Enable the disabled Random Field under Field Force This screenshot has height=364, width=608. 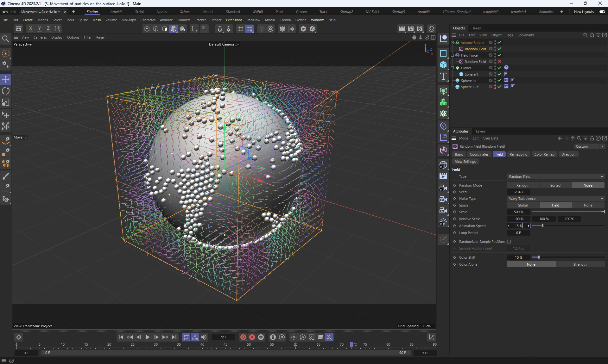[499, 61]
